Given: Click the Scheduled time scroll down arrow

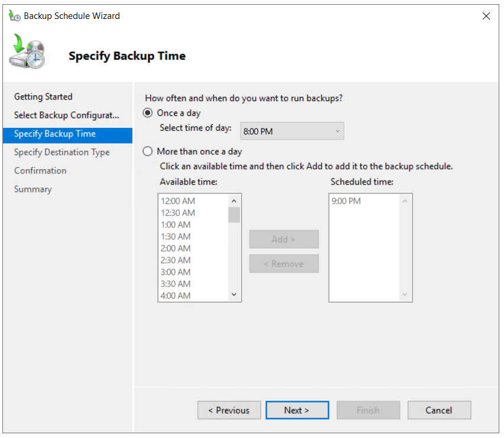Looking at the screenshot, I should pyautogui.click(x=405, y=295).
